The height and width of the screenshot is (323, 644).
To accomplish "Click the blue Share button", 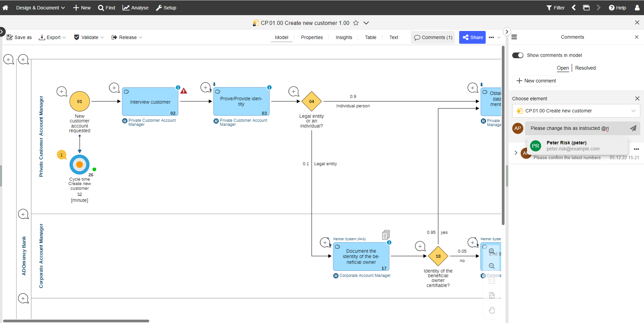I will (472, 37).
